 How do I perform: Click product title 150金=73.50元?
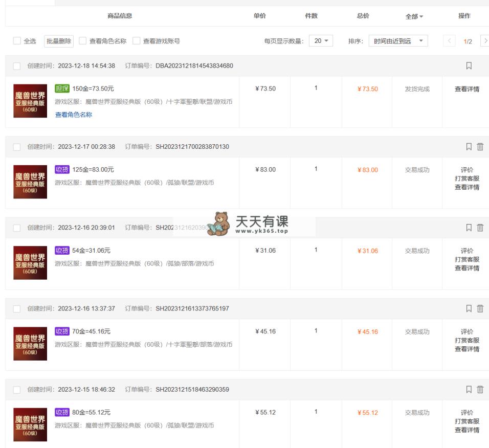point(93,88)
